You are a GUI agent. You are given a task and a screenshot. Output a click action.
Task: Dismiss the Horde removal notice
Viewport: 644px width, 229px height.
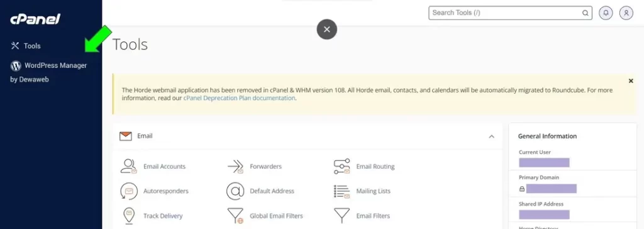pos(631,81)
